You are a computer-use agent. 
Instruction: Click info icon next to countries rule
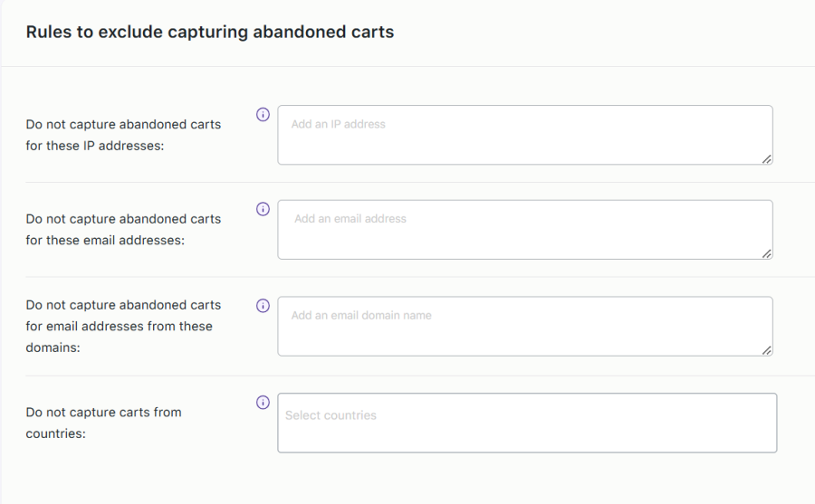[x=264, y=403]
